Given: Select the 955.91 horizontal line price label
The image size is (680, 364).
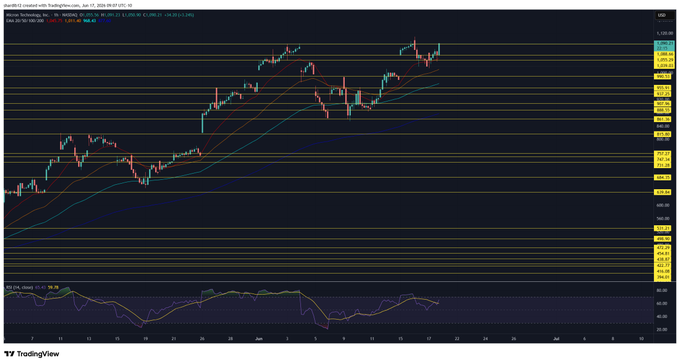Looking at the screenshot, I should pos(663,88).
